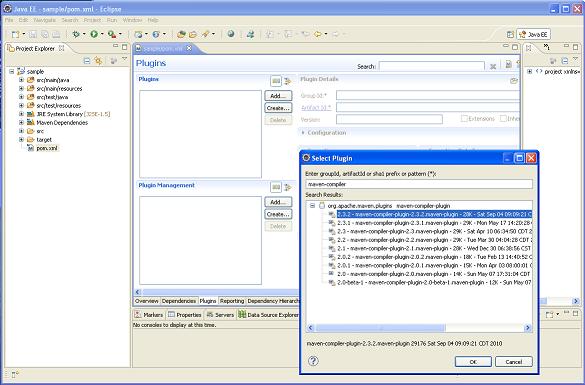Click Add... in the Plugins section
The height and width of the screenshot is (385, 585).
278,96
